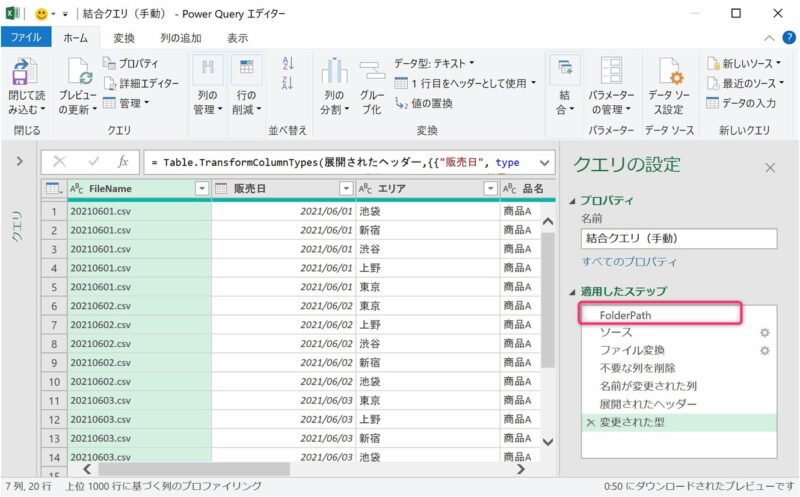This screenshot has height=497, width=800.
Task: Open the File (ファイル) tab
Action: [26, 38]
